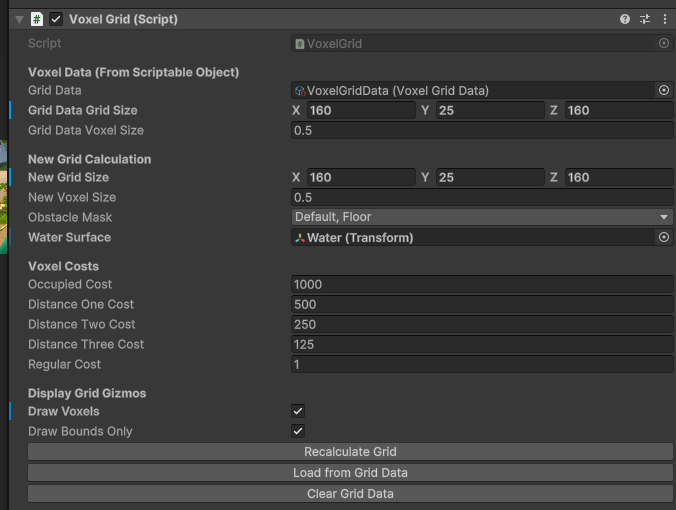Click the Voxel Grid (Script) header title
The height and width of the screenshot is (510, 676).
tap(123, 19)
